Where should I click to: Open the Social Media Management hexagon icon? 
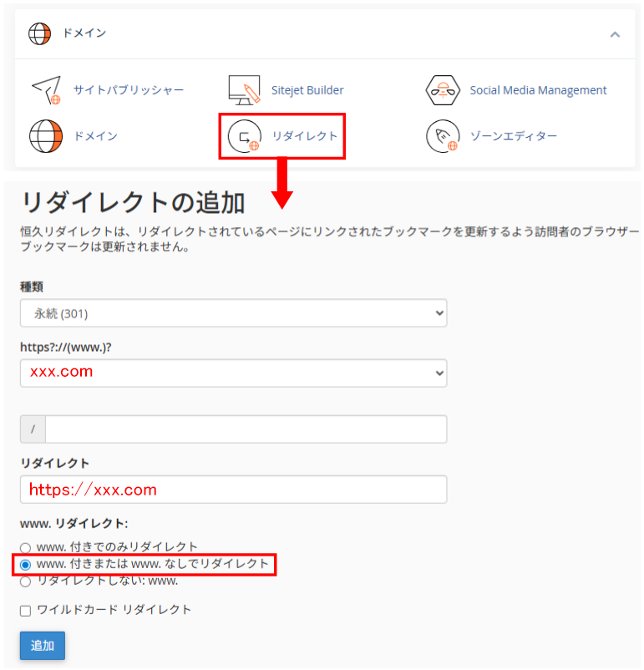pyautogui.click(x=443, y=90)
